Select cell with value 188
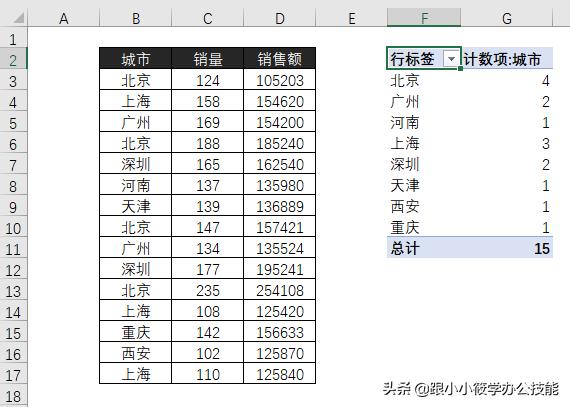This screenshot has width=570, height=407. 208,143
